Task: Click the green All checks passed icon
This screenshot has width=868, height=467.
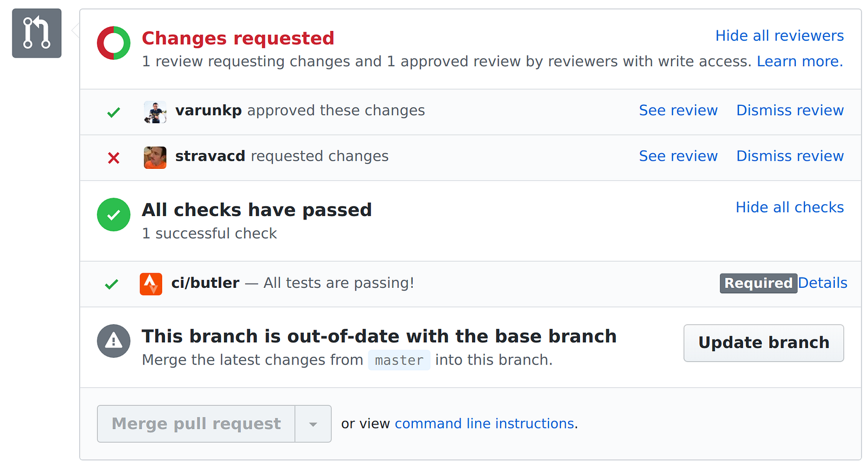Action: [x=113, y=214]
